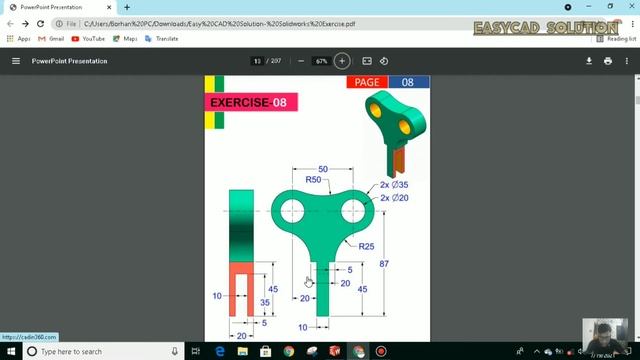This screenshot has height=360, width=640.
Task: Open the YouTube bookmark
Action: 88,39
